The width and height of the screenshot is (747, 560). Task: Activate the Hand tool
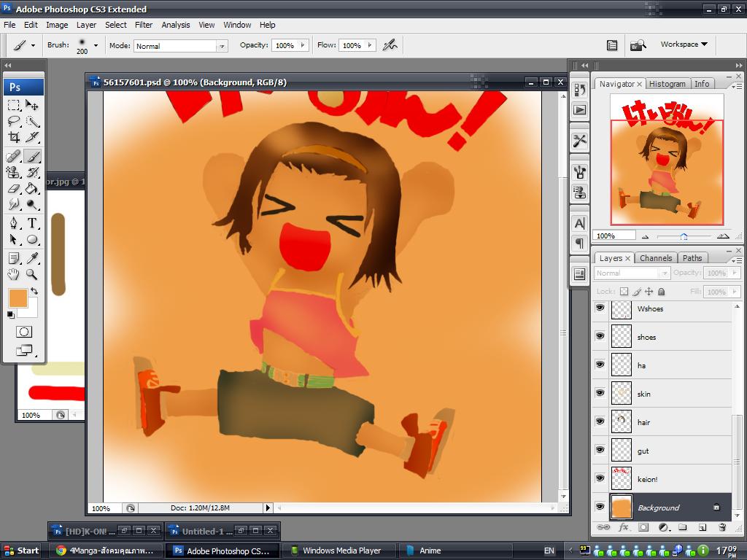[x=14, y=274]
